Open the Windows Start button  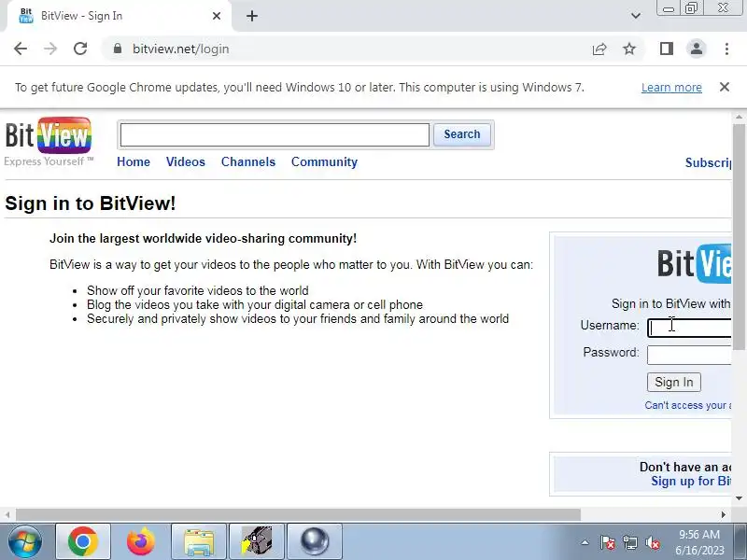(25, 541)
